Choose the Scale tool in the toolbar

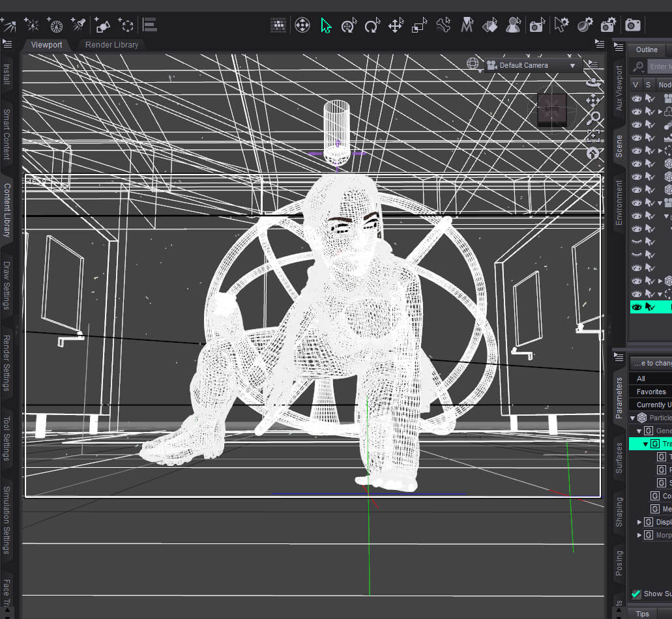click(420, 25)
